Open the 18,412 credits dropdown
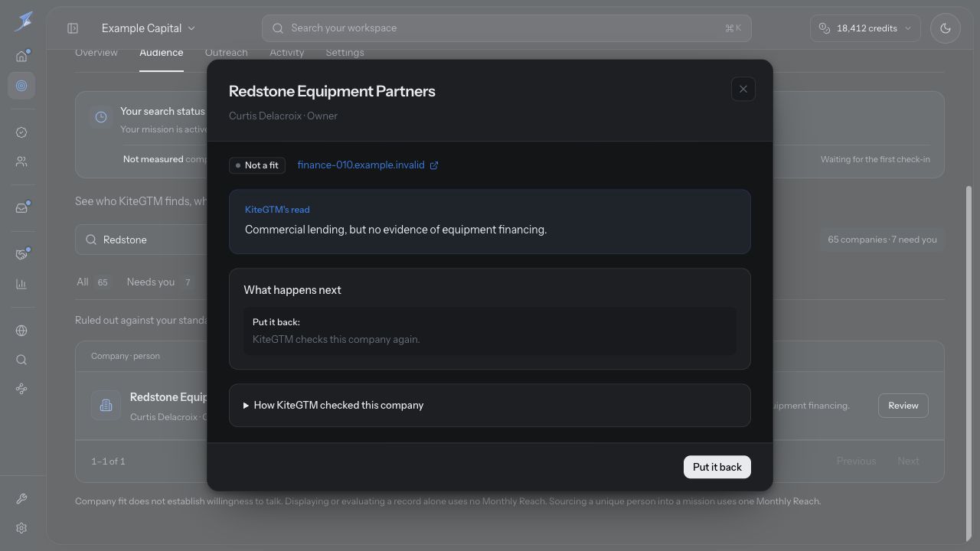The image size is (980, 551). tap(865, 28)
